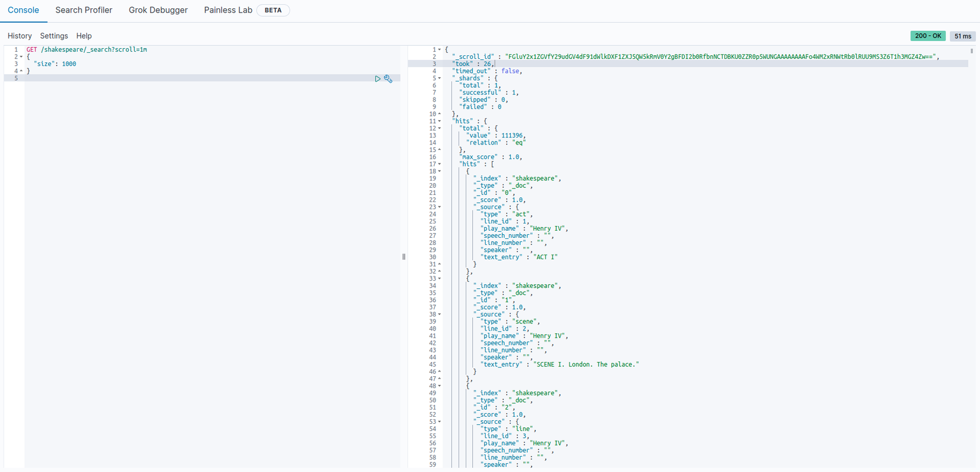Open request History

[20, 36]
